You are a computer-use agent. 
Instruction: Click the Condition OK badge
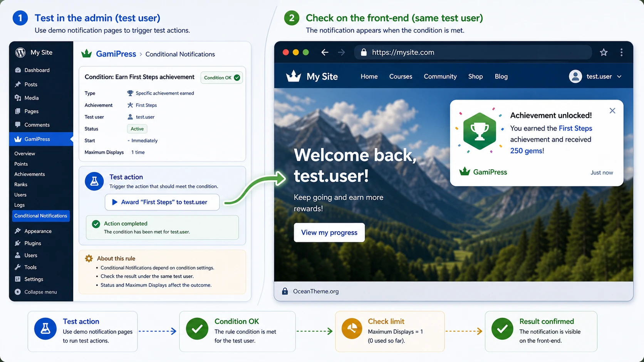point(222,78)
